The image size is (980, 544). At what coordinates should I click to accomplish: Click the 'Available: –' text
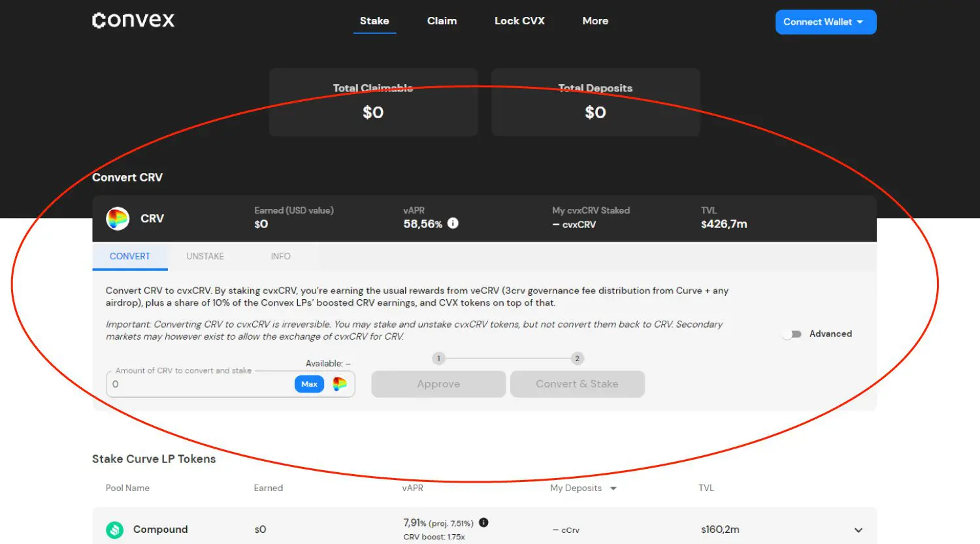(328, 363)
